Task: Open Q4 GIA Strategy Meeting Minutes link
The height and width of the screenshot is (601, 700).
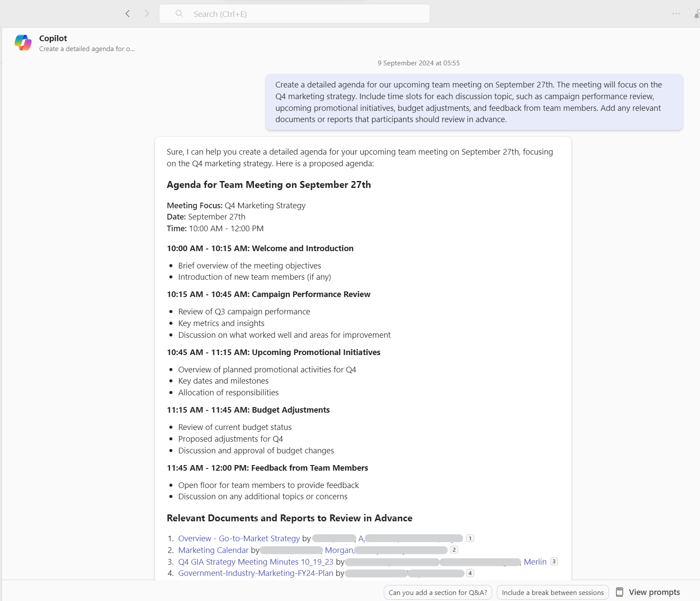Action: [x=256, y=562]
